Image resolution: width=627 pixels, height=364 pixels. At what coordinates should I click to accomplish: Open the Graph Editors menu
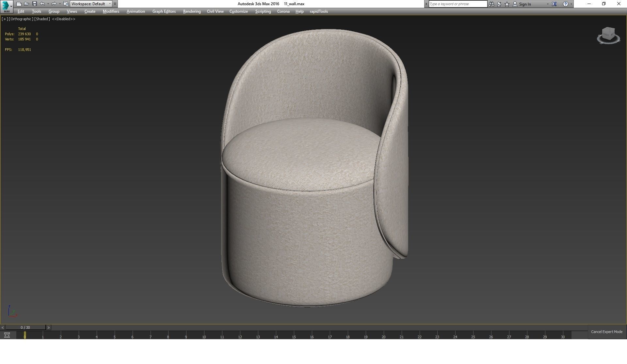pos(164,11)
